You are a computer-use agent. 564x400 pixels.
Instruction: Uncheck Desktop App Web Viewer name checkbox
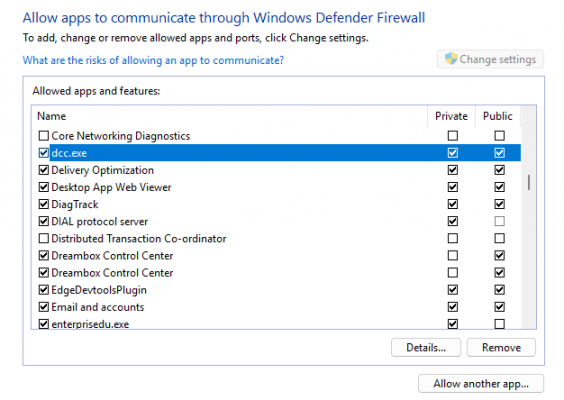(x=44, y=187)
